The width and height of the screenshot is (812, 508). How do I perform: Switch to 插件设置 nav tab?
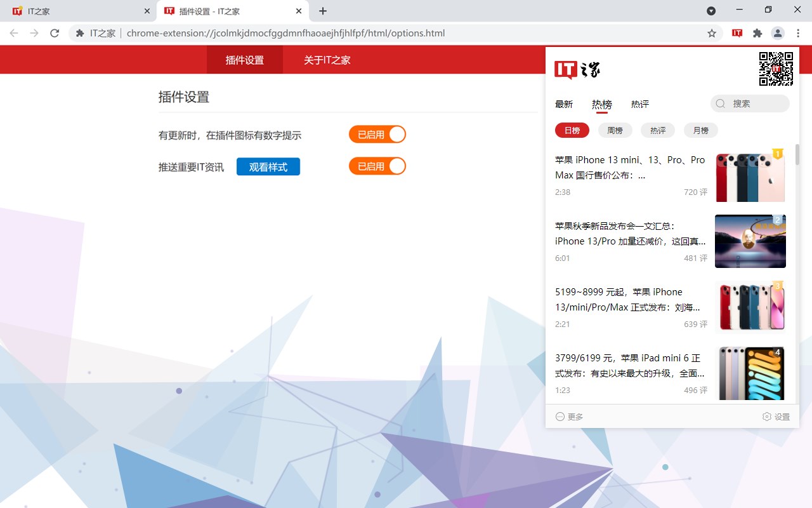[245, 60]
